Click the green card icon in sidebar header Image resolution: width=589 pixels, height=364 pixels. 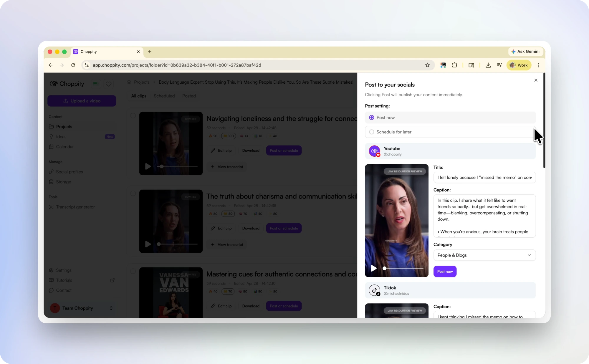tap(95, 84)
